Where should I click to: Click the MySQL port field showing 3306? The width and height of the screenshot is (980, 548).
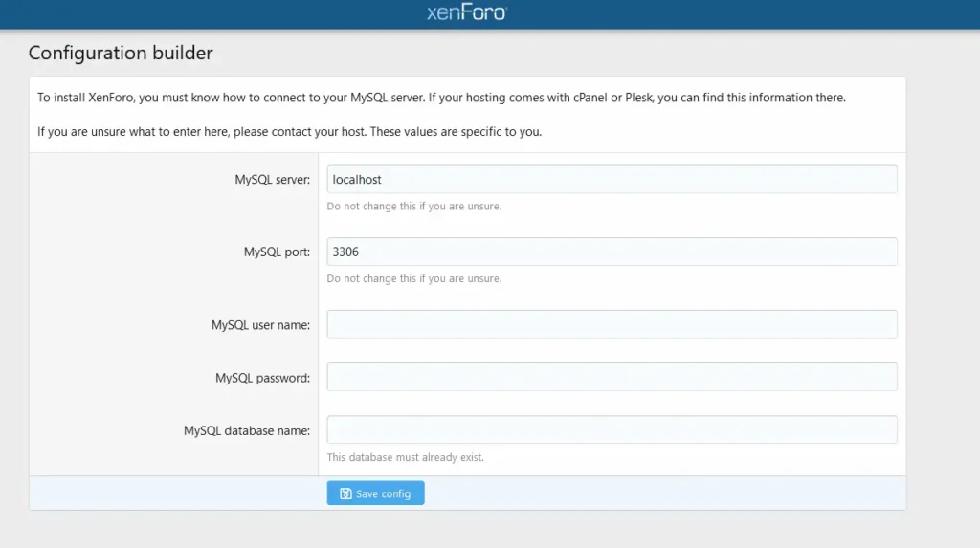612,252
